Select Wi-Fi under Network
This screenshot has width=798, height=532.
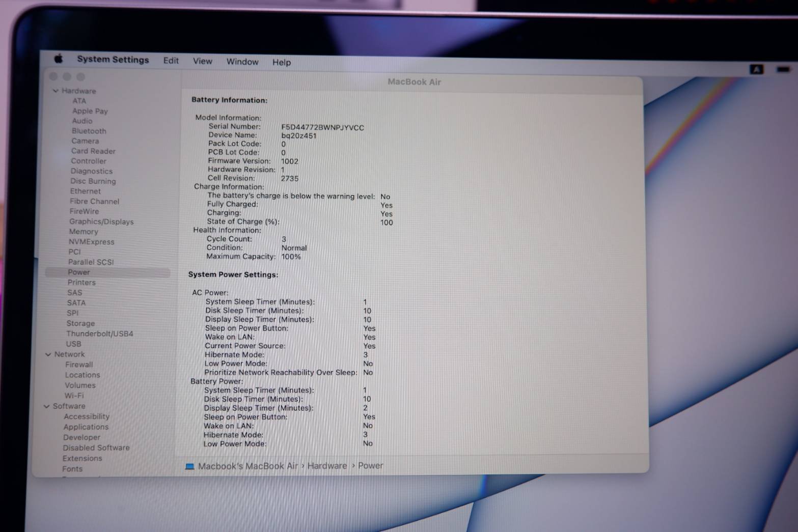tap(74, 396)
